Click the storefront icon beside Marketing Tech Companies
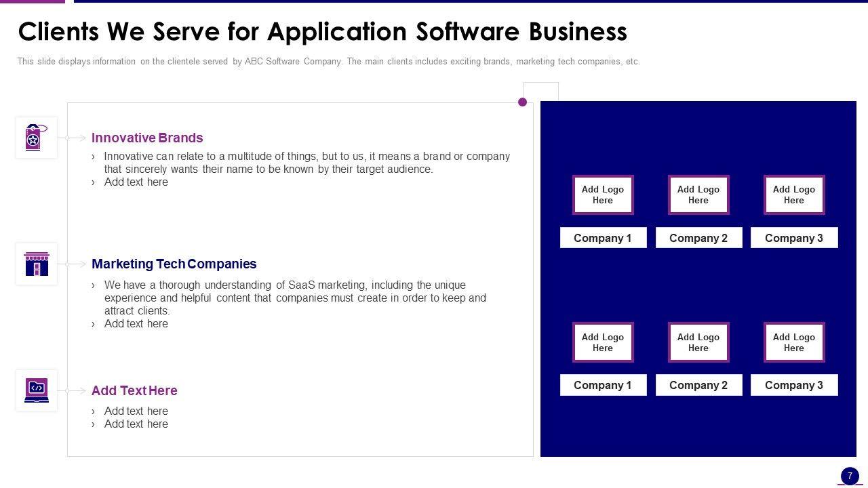Screen dimensions: 868x488 coord(37,264)
